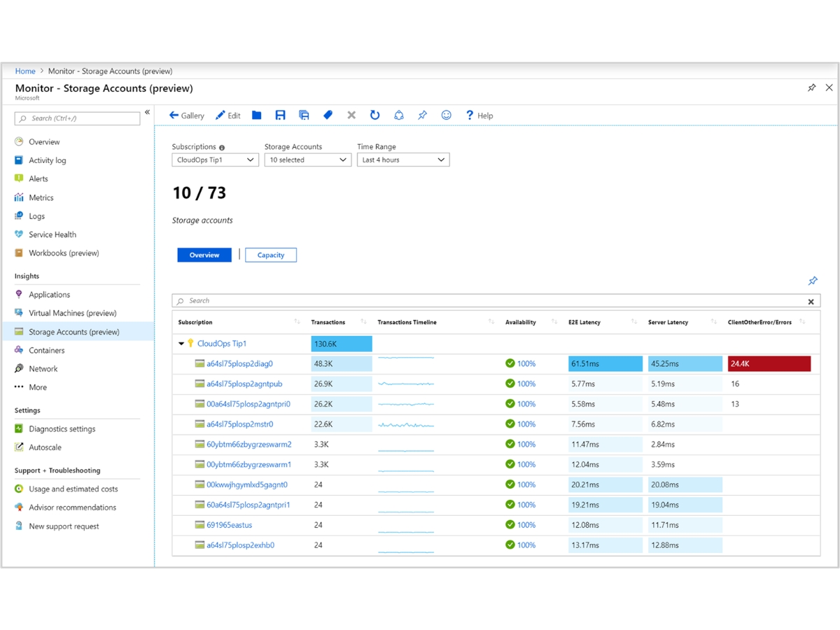840x630 pixels.
Task: Open Advisor recommendations
Action: 72,507
